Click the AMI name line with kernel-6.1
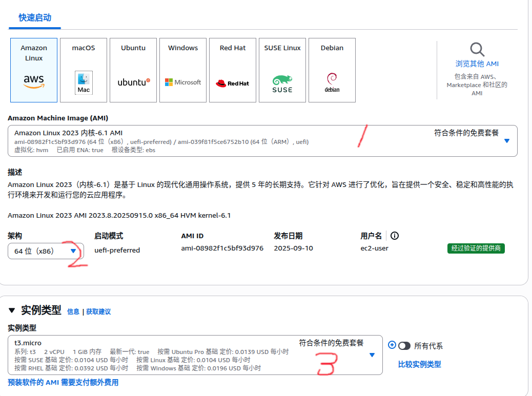This screenshot has width=532, height=396. [x=119, y=215]
